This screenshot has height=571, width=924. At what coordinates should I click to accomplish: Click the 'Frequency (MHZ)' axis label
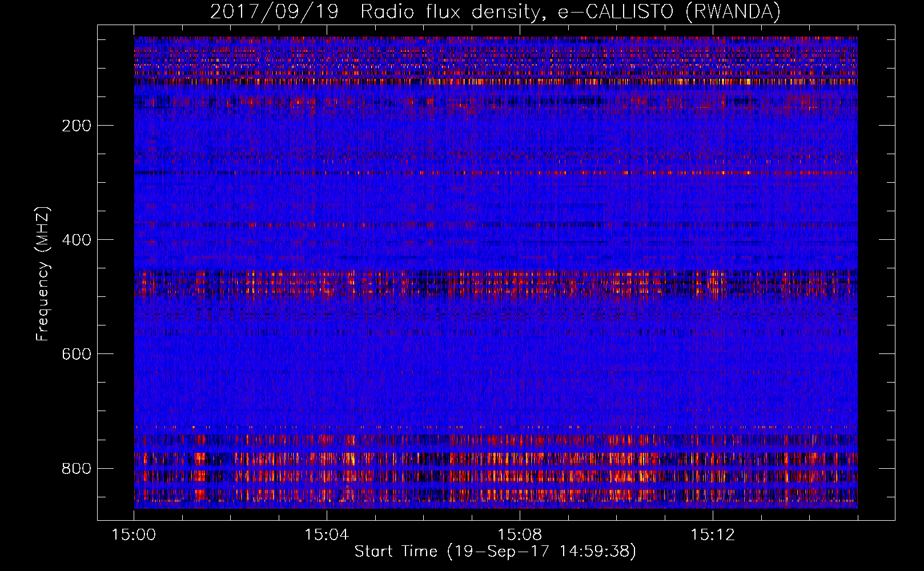(x=43, y=274)
